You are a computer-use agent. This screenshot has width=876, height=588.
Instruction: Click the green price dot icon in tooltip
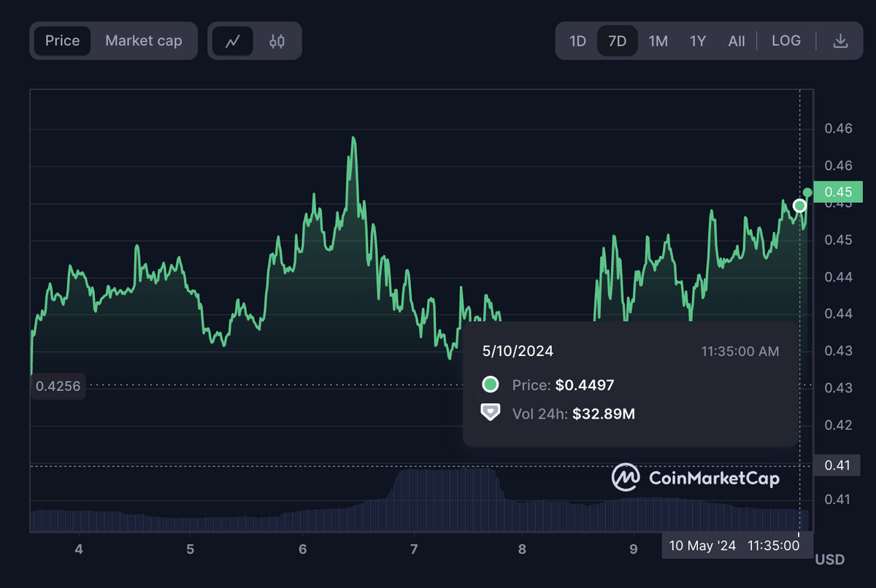pos(490,384)
